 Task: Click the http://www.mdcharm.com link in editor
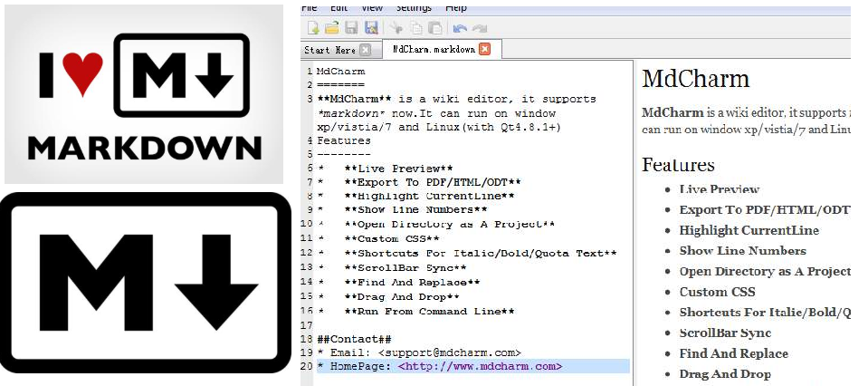[x=480, y=366]
